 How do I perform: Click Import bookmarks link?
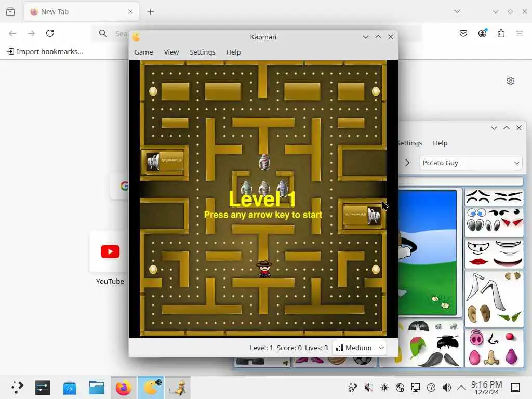(x=45, y=51)
